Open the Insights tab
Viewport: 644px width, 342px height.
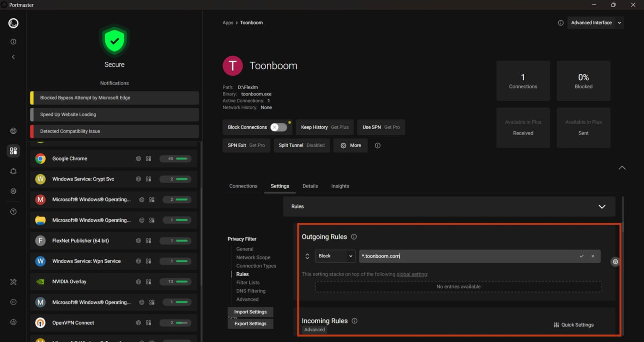pos(340,186)
